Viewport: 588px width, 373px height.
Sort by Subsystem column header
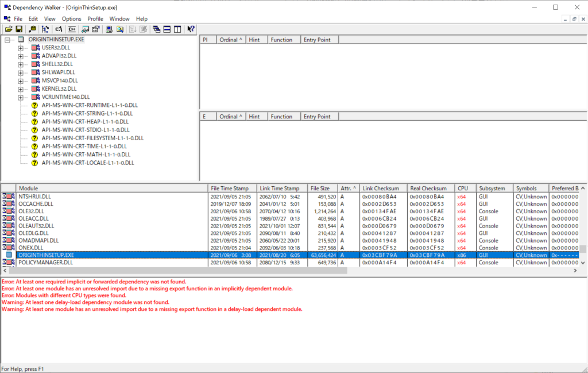494,189
